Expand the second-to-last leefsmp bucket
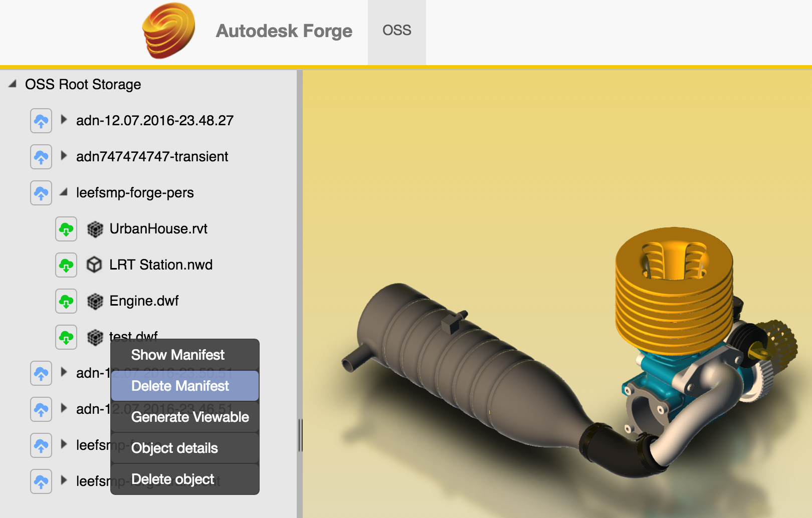The height and width of the screenshot is (518, 812). click(64, 444)
